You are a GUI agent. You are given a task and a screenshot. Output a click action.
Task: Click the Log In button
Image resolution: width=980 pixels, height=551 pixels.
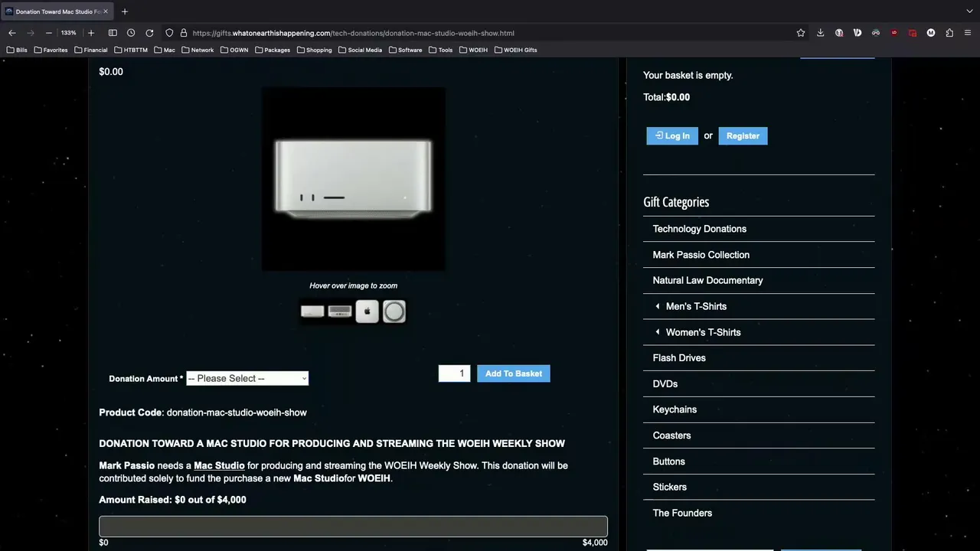pyautogui.click(x=672, y=135)
